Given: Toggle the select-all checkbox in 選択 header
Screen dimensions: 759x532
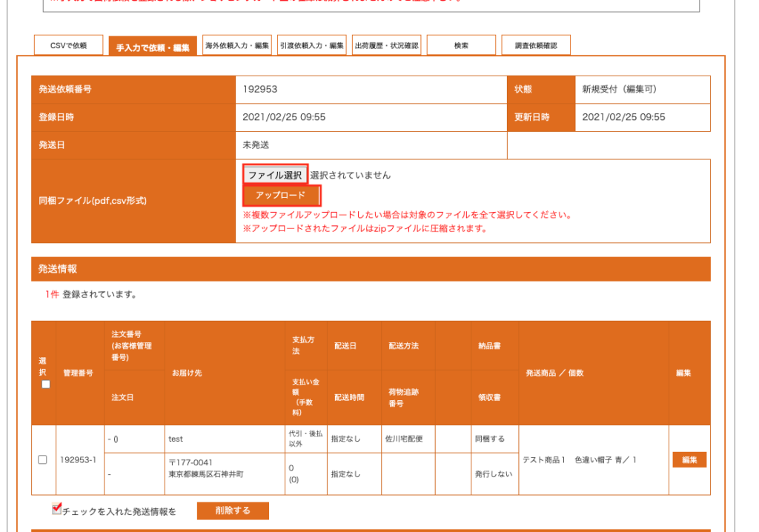Looking at the screenshot, I should (x=44, y=385).
